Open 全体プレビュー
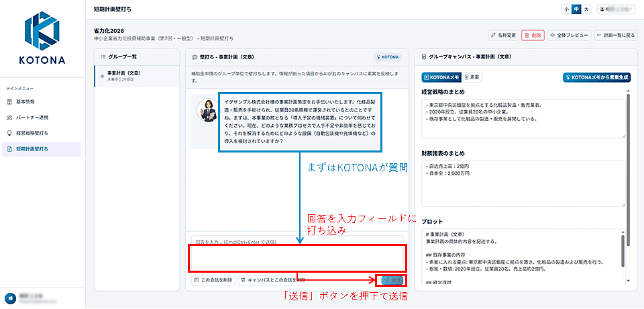The height and width of the screenshot is (309, 644). pyautogui.click(x=570, y=36)
